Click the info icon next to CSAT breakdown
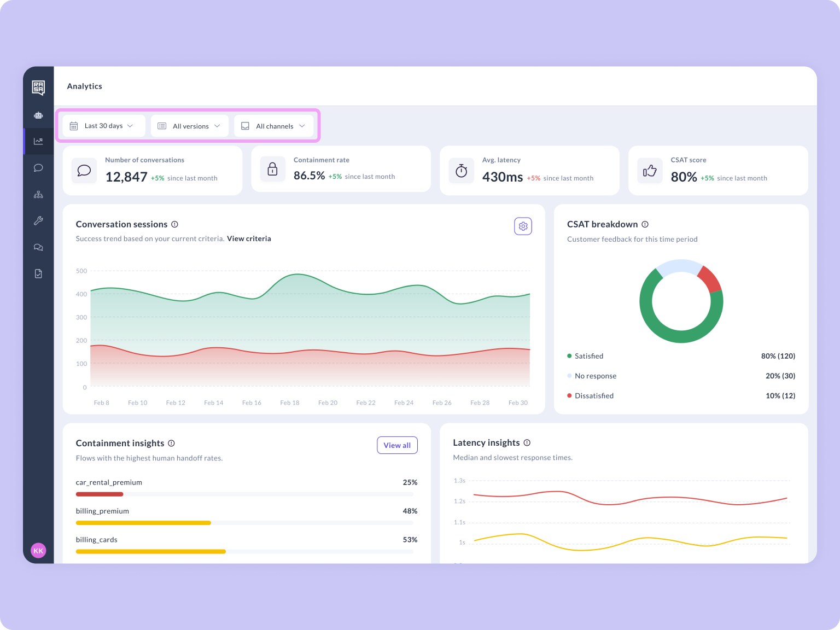 click(x=645, y=224)
